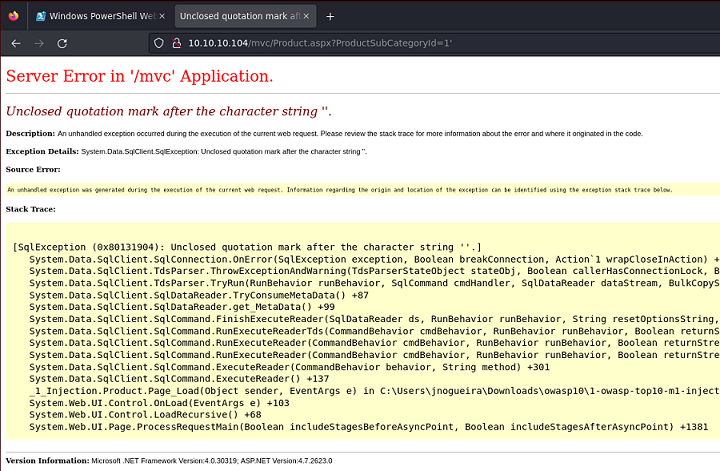Click the yellow Source Error message box
Image resolution: width=720 pixels, height=471 pixels.
tap(340, 189)
